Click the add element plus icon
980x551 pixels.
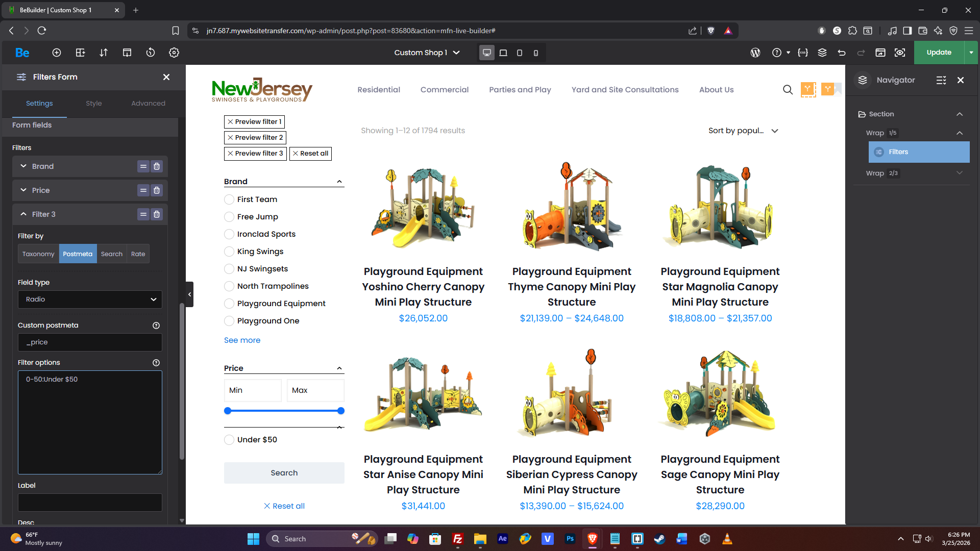[x=57, y=53]
